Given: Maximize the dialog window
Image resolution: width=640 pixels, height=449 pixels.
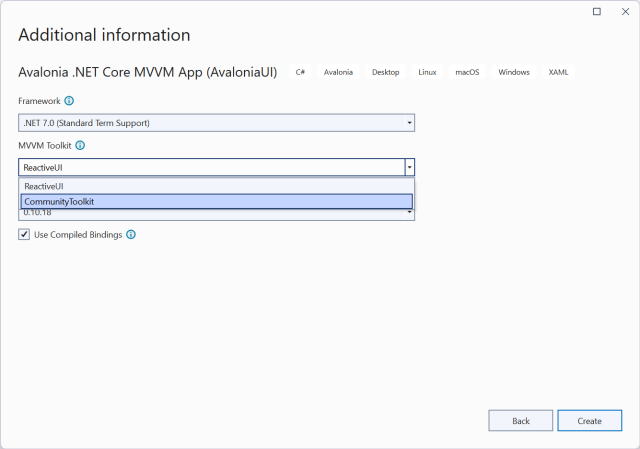Looking at the screenshot, I should coord(597,11).
